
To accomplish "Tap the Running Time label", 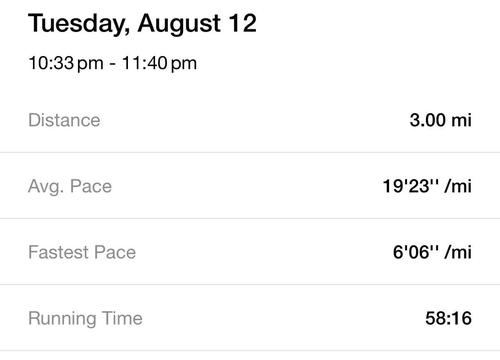I will click(x=85, y=318).
